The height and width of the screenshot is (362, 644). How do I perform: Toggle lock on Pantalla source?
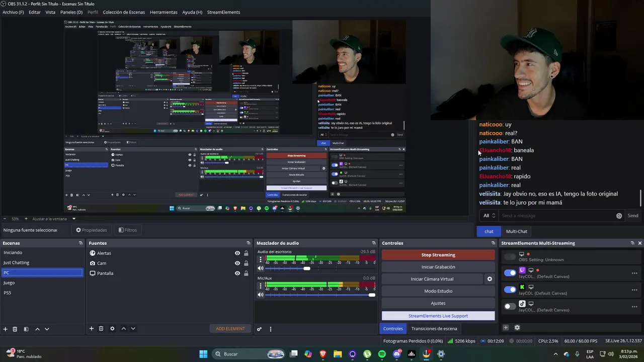click(x=246, y=274)
